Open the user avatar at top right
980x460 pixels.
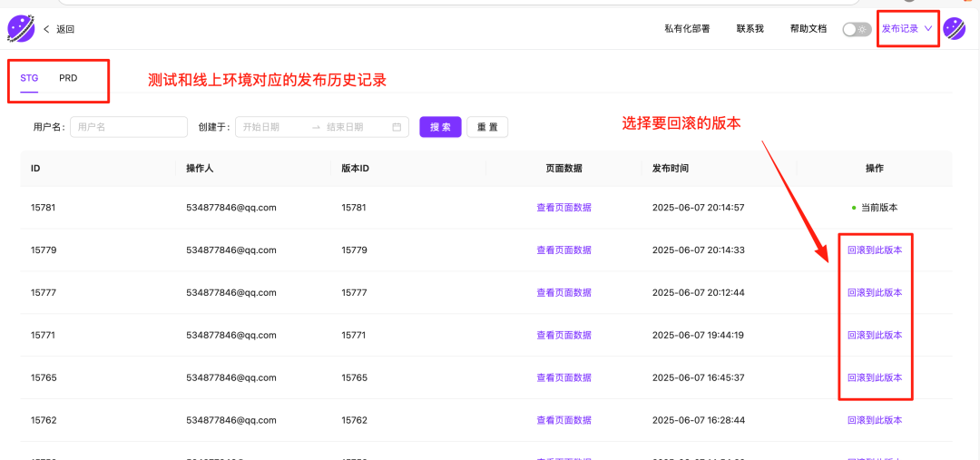pyautogui.click(x=954, y=29)
